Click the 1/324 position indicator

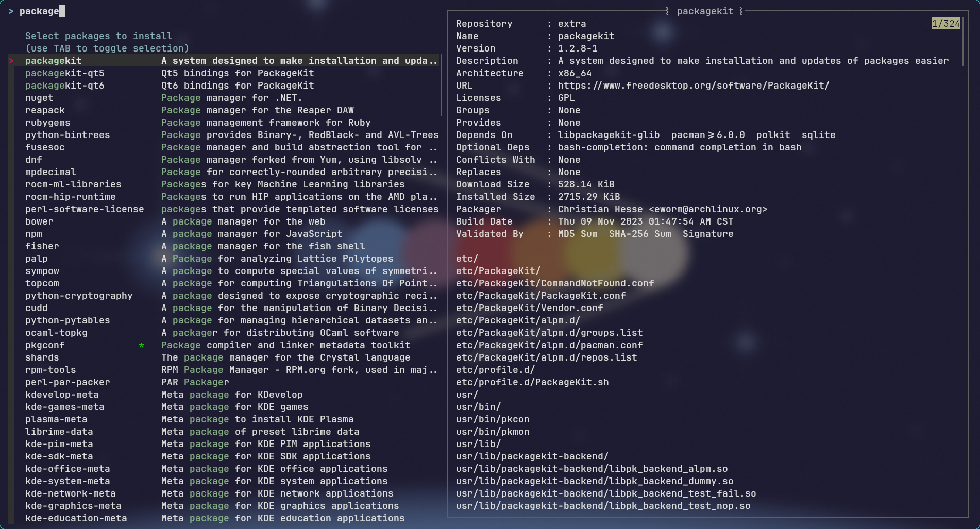(x=946, y=24)
